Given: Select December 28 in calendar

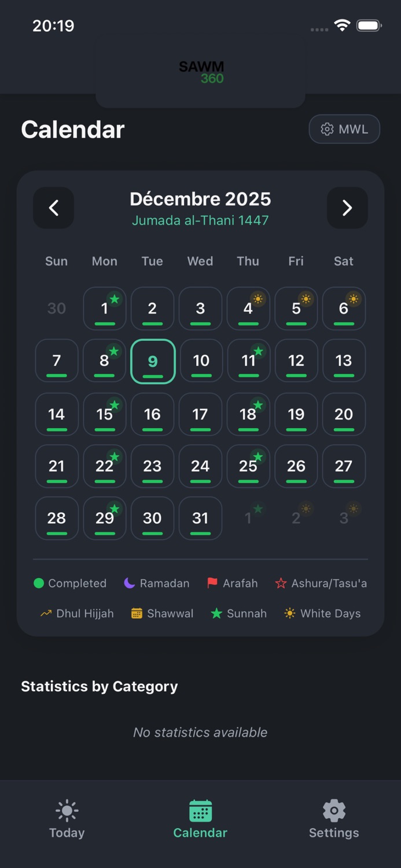Looking at the screenshot, I should tap(57, 518).
